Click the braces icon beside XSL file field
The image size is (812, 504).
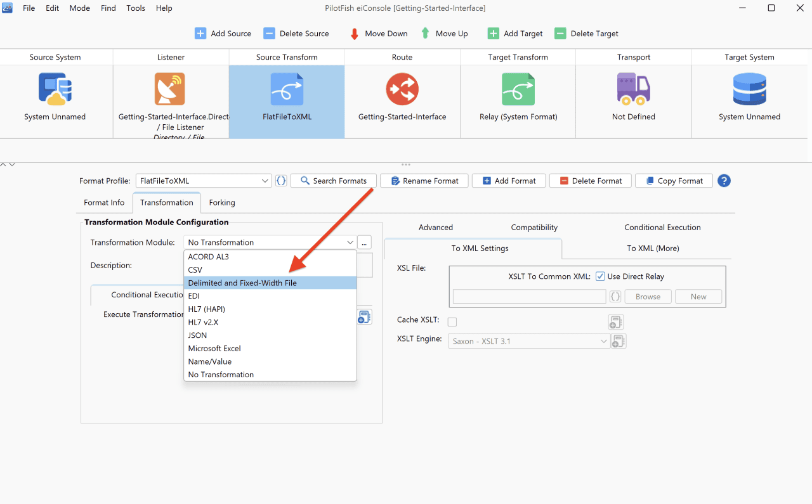(x=615, y=297)
